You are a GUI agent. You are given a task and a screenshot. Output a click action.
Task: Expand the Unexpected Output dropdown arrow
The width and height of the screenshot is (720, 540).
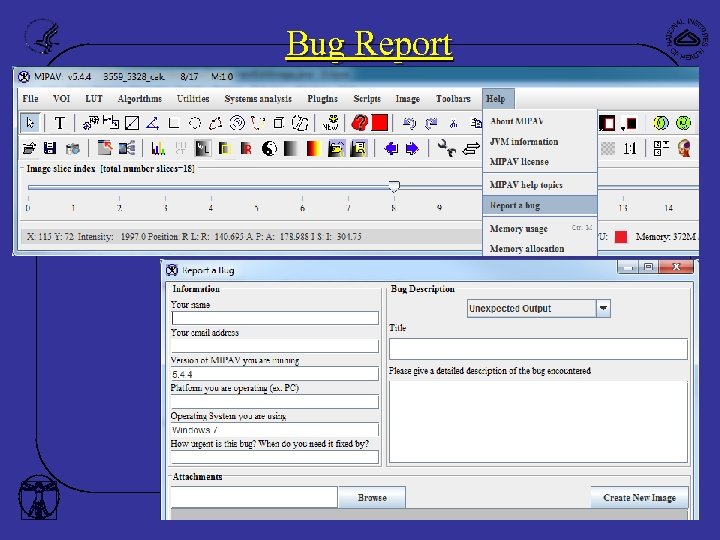(603, 308)
